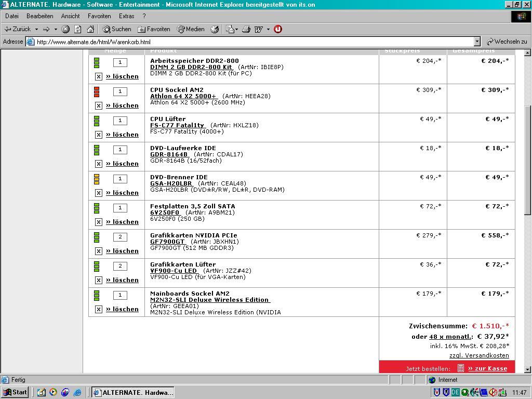Click the X delete box for GDR-8164B drive
The height and width of the screenshot is (399, 532).
98,164
